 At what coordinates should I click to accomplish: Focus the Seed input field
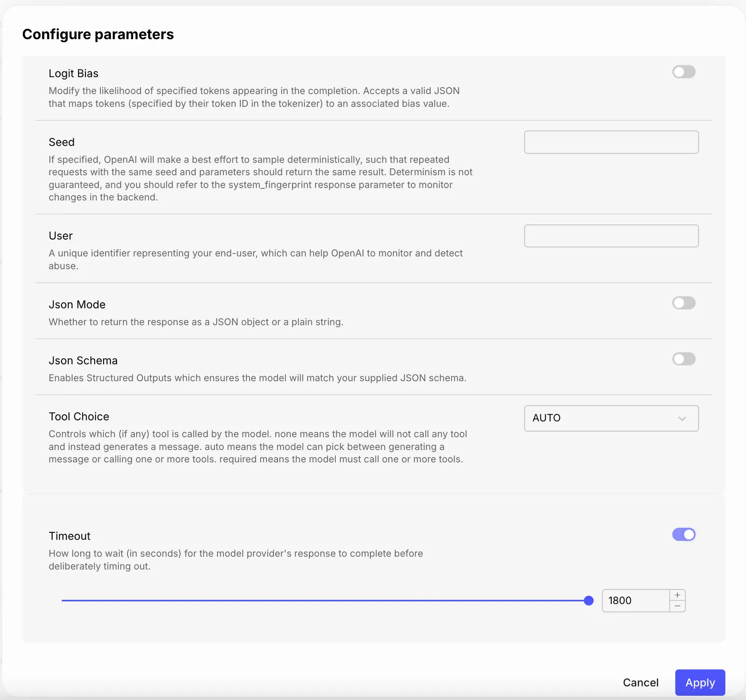click(611, 142)
